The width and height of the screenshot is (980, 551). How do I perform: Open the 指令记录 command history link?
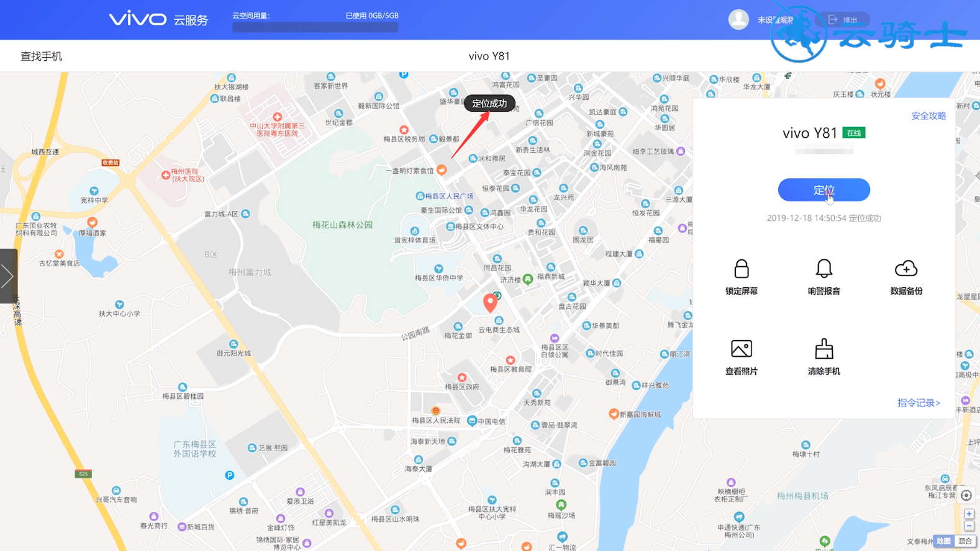click(919, 403)
